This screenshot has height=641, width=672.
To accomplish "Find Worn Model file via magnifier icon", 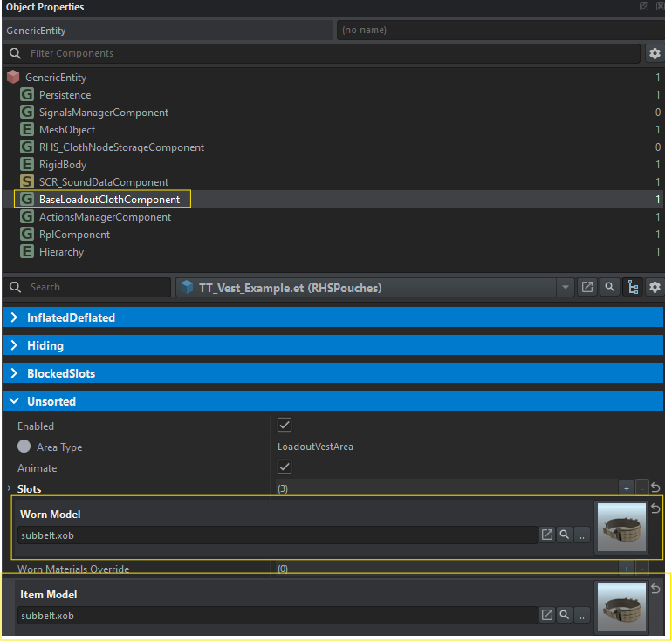I will (565, 535).
